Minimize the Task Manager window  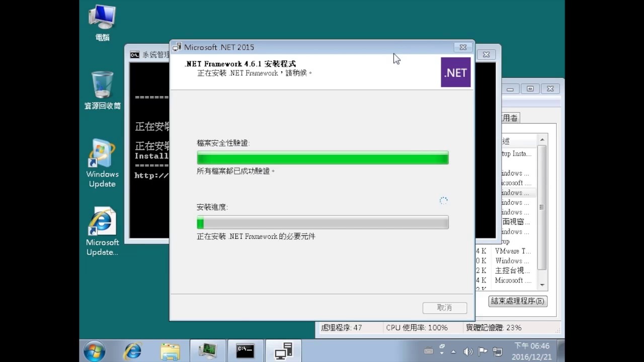(x=511, y=88)
